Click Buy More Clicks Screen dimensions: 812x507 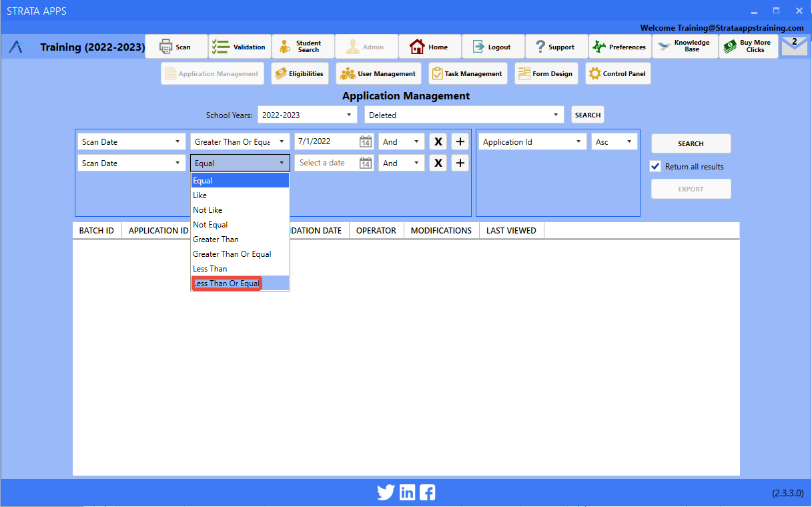(x=748, y=47)
